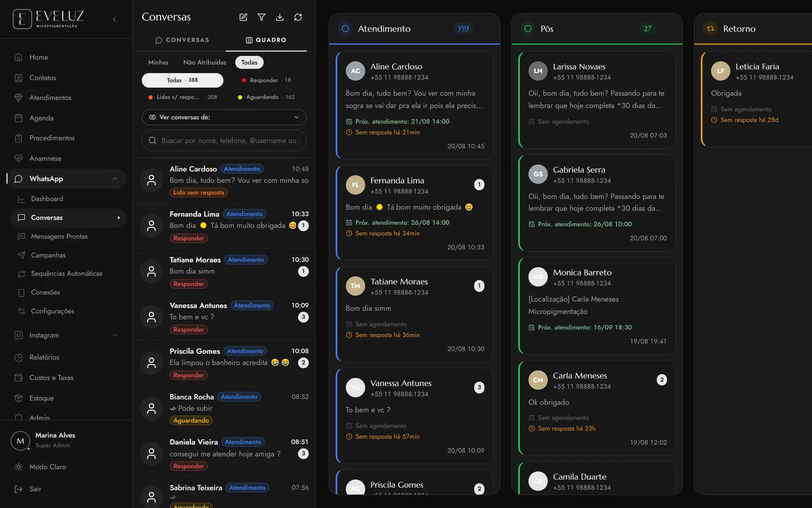Image resolution: width=812 pixels, height=508 pixels.
Task: Select the Não Atribuídas filter
Action: click(x=205, y=62)
